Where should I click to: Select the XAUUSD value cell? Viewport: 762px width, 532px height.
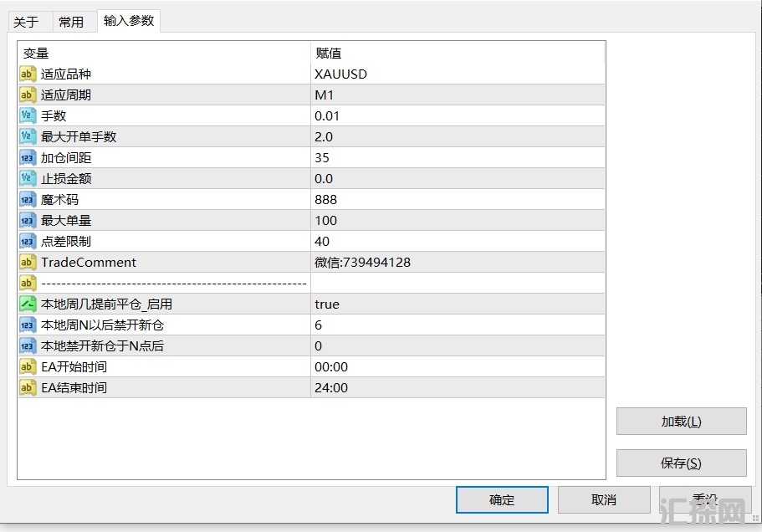click(x=458, y=74)
